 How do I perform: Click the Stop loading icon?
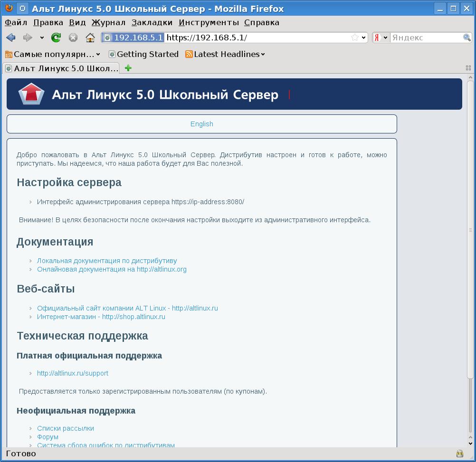tap(73, 38)
